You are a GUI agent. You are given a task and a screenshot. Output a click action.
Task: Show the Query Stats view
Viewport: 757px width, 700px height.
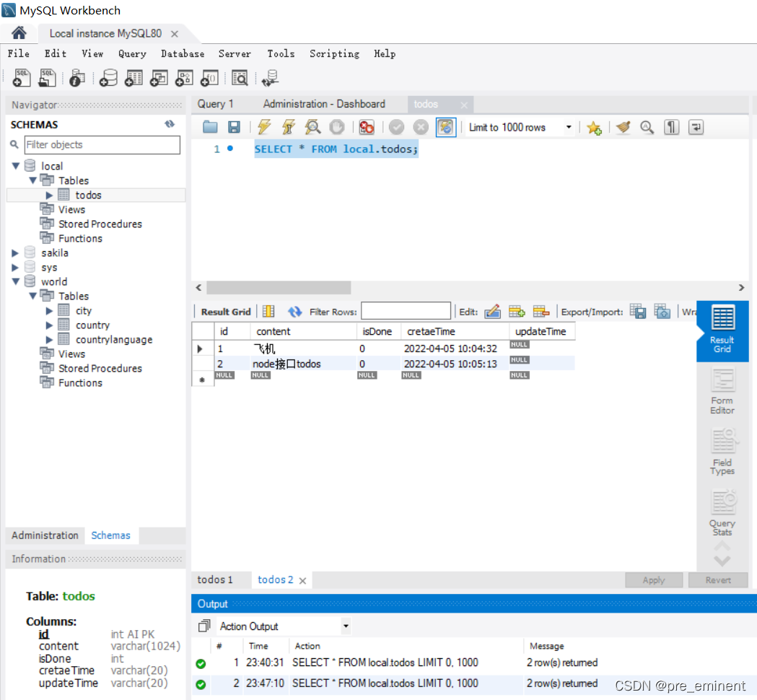[722, 512]
